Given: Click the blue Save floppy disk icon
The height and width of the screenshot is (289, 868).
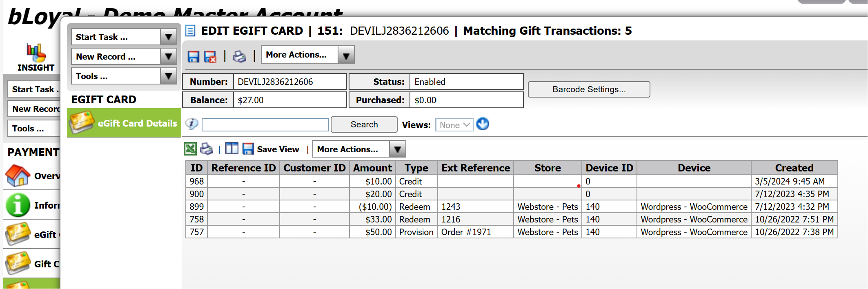Looking at the screenshot, I should (x=193, y=56).
